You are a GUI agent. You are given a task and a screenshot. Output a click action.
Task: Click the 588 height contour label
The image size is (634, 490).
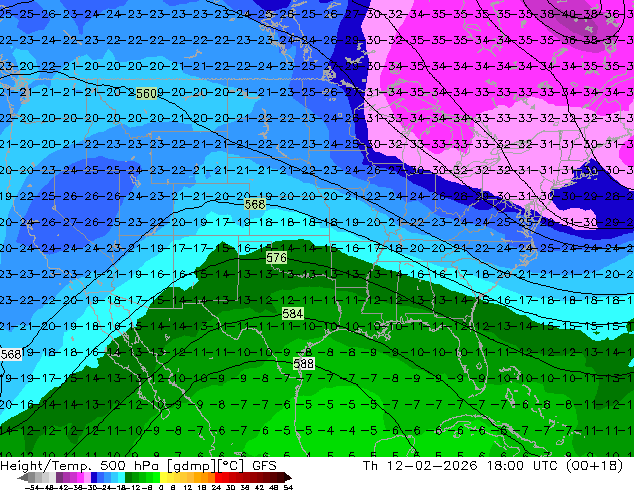coord(304,363)
